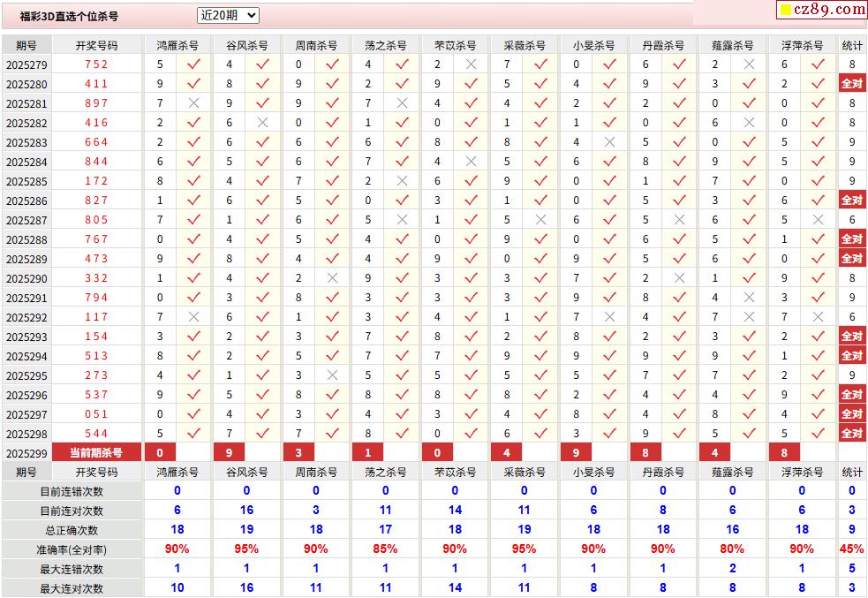Click the gray cross for 丹霞杀号 in row 2025287

(x=679, y=220)
